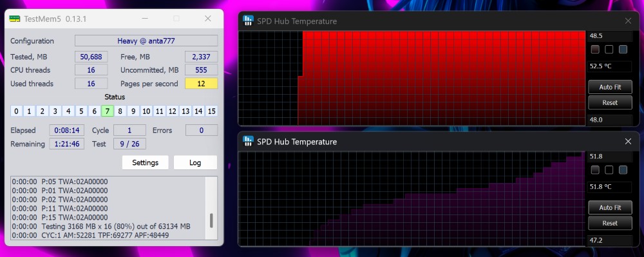Click SPD Hub icon in purple graph window

(x=248, y=141)
